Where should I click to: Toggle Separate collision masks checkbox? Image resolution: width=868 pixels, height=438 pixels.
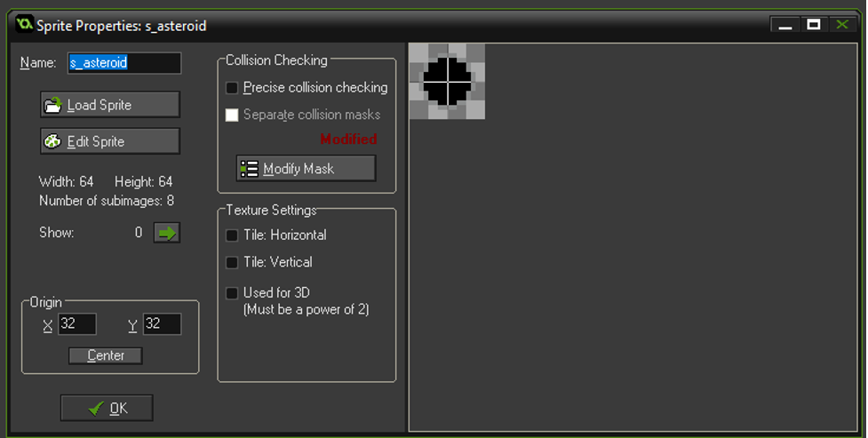click(232, 115)
